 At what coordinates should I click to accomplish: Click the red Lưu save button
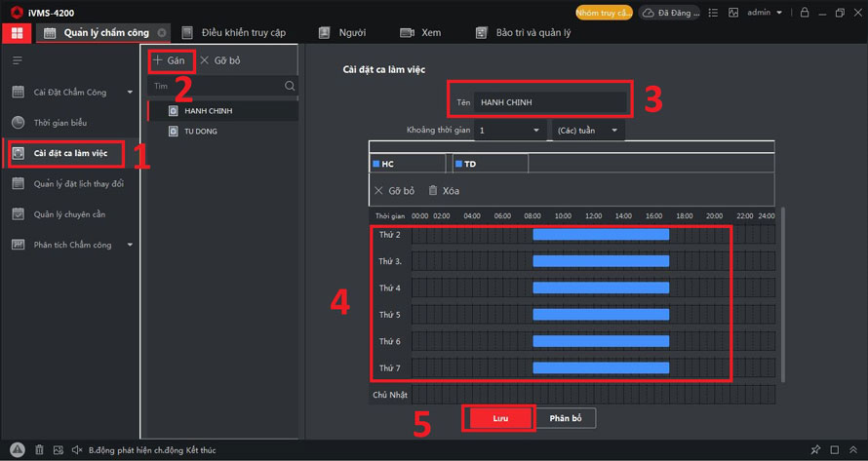click(x=500, y=418)
